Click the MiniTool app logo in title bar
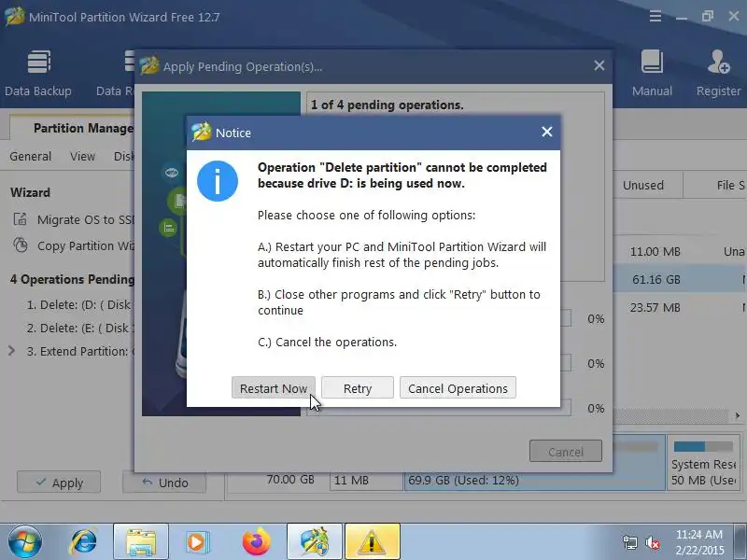This screenshot has height=560, width=747. tap(14, 17)
